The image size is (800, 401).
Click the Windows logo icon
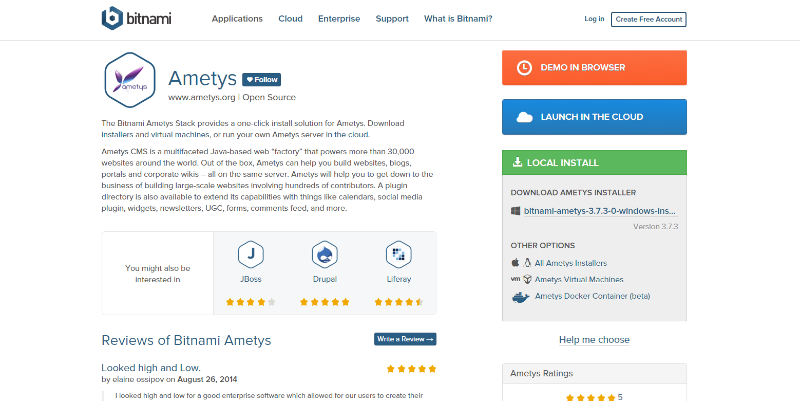pos(515,211)
